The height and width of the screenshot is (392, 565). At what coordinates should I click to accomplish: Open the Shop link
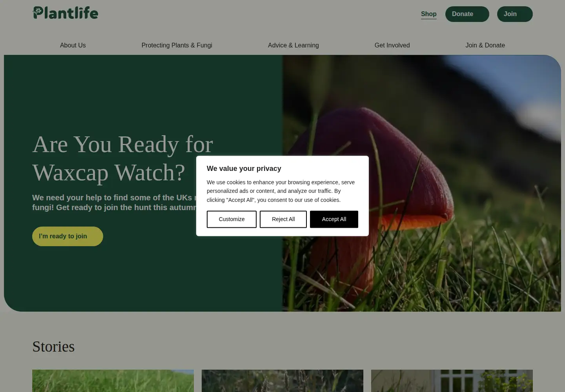pyautogui.click(x=428, y=14)
